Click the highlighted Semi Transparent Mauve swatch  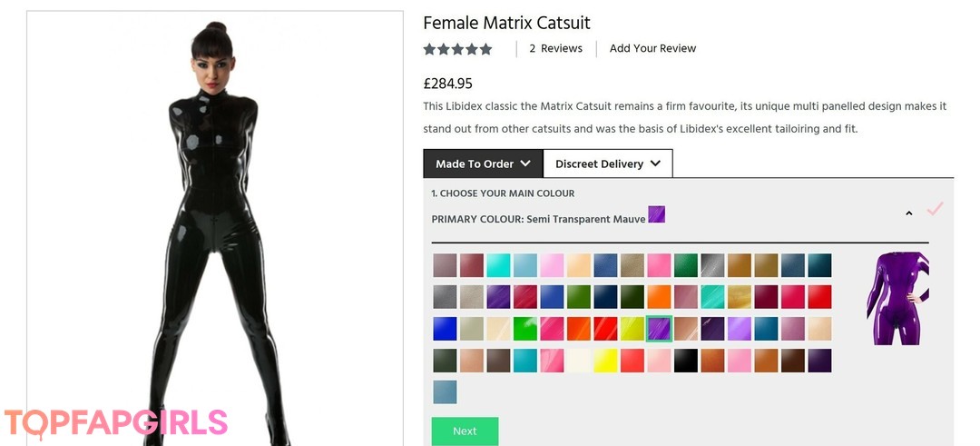click(659, 329)
